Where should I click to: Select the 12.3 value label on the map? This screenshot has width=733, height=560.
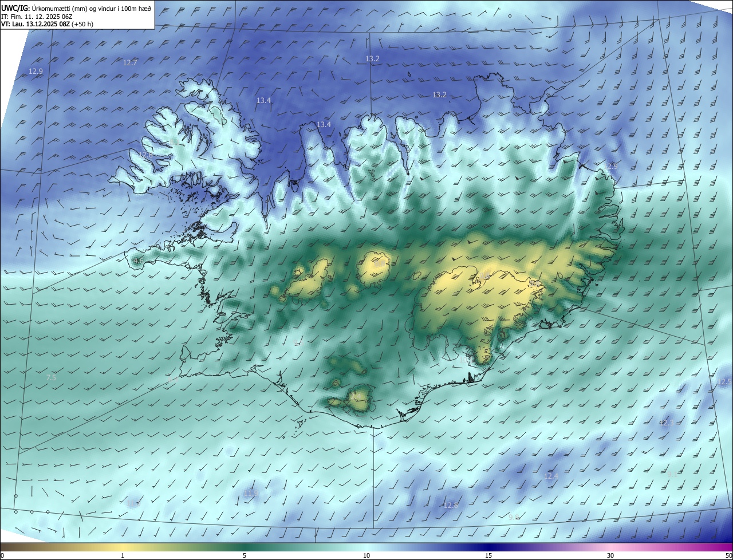(665, 422)
